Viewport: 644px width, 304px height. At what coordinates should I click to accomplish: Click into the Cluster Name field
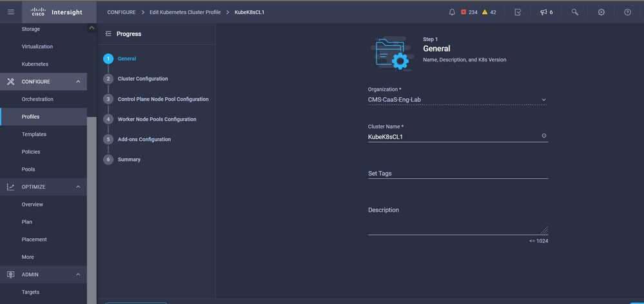458,137
